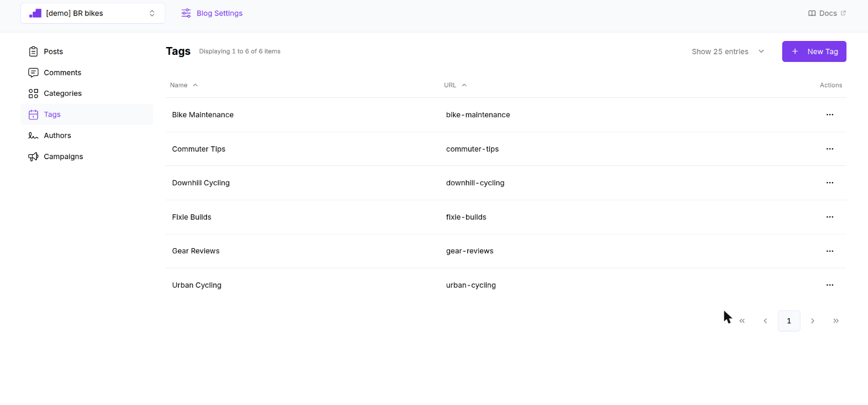
Task: Click the Gear Reviews tag name
Action: 196,251
